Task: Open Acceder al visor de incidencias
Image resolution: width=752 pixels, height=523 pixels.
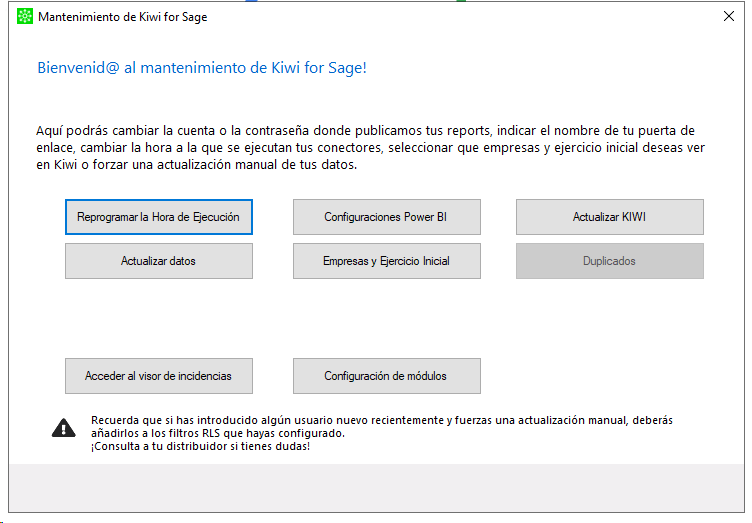Action: click(159, 376)
